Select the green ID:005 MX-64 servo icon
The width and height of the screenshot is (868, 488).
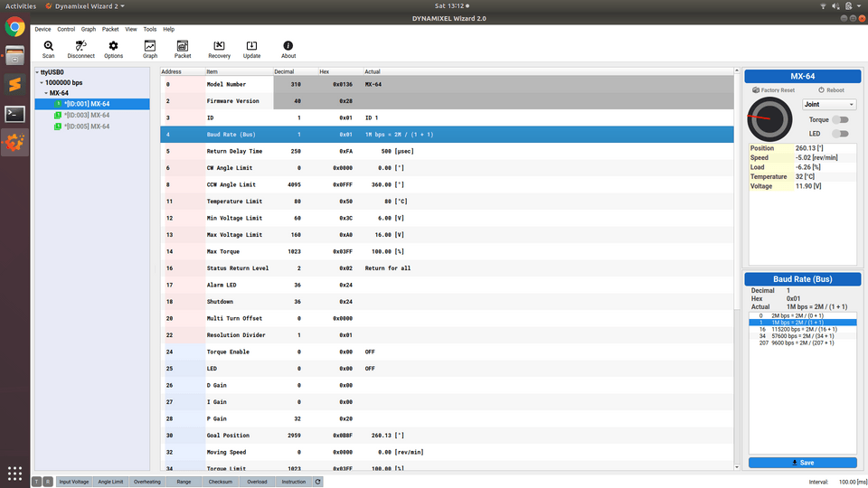point(58,127)
